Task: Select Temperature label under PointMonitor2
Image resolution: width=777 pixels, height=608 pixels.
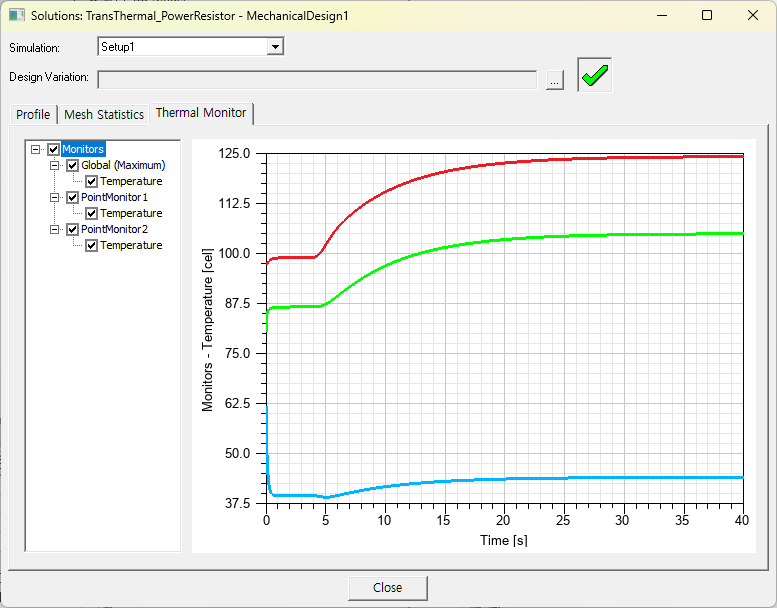Action: (x=131, y=245)
